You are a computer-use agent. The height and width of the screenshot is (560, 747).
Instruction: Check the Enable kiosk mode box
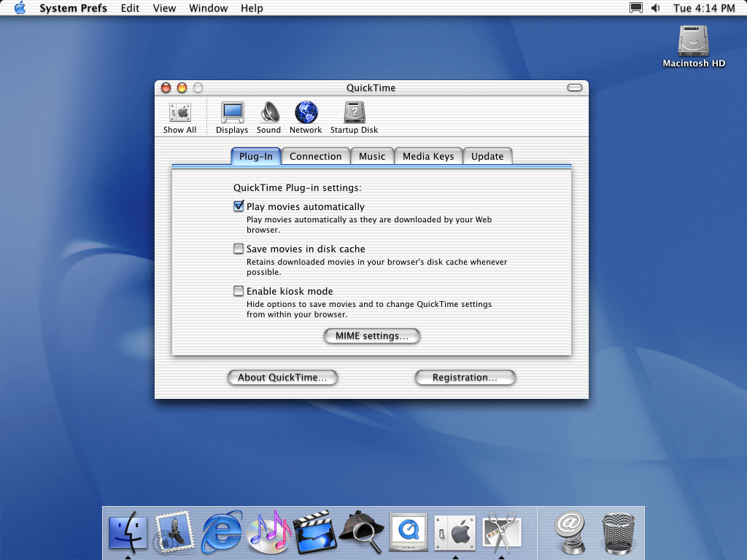pyautogui.click(x=239, y=291)
